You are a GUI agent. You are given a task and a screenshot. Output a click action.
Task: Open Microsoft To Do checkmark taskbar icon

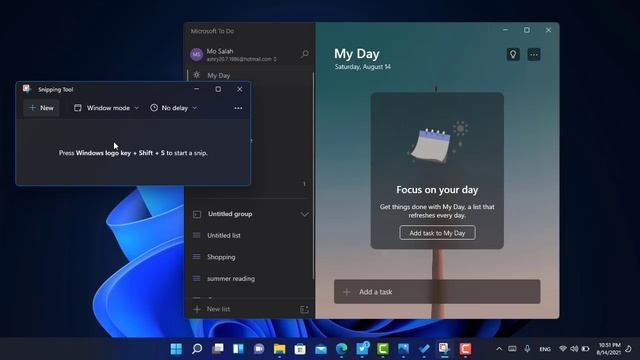pyautogui.click(x=424, y=349)
